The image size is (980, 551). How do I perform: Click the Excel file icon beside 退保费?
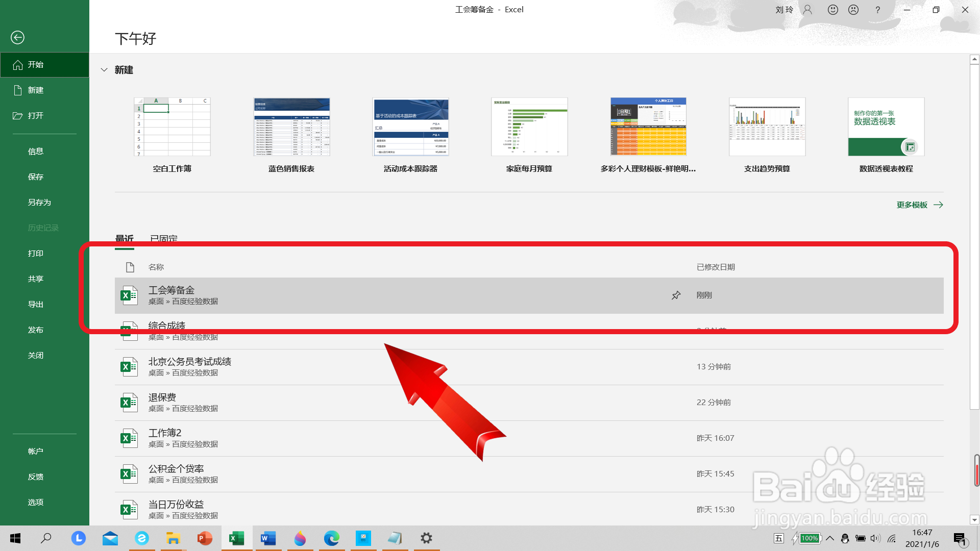(129, 403)
